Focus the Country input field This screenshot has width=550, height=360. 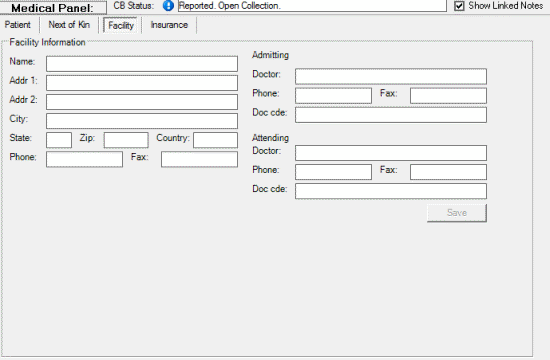point(215,140)
